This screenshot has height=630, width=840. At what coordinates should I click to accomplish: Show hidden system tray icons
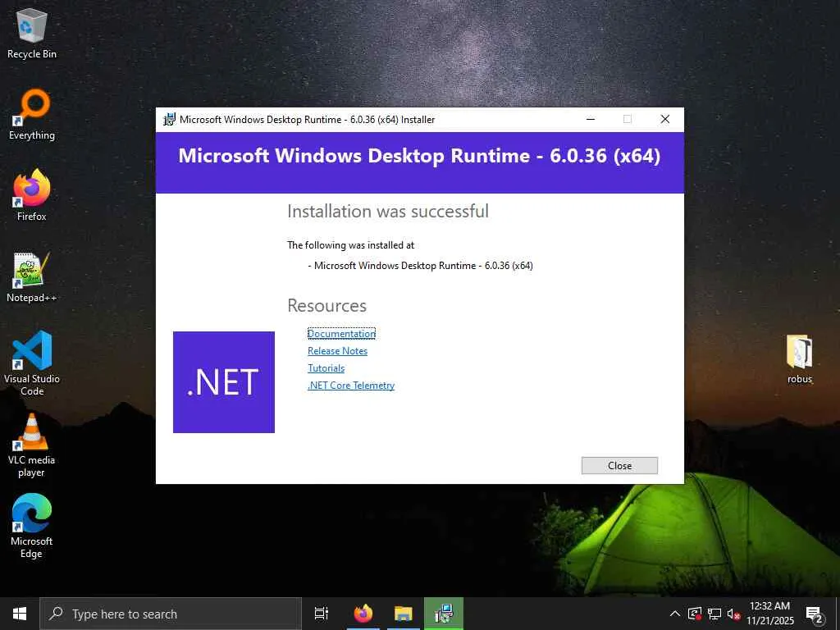coord(675,614)
